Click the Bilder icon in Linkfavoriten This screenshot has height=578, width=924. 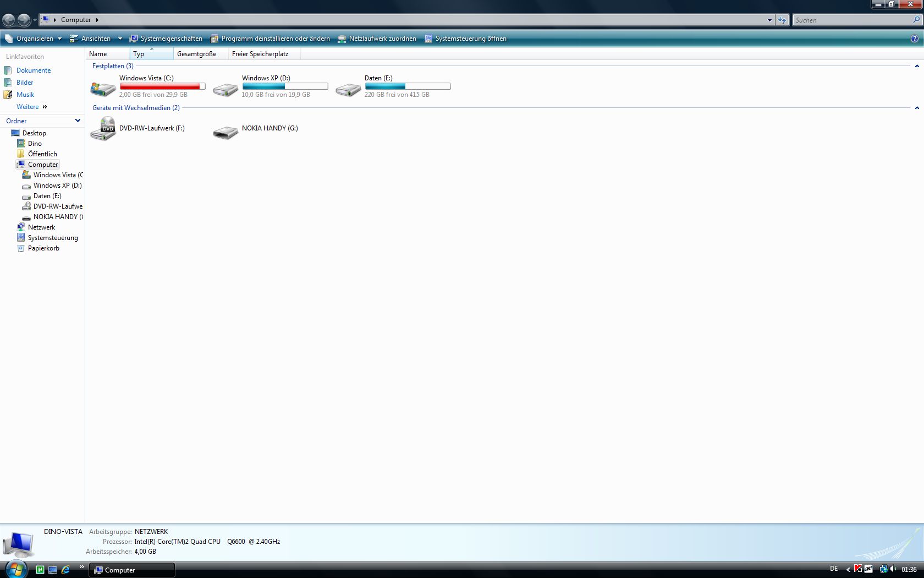(x=8, y=83)
